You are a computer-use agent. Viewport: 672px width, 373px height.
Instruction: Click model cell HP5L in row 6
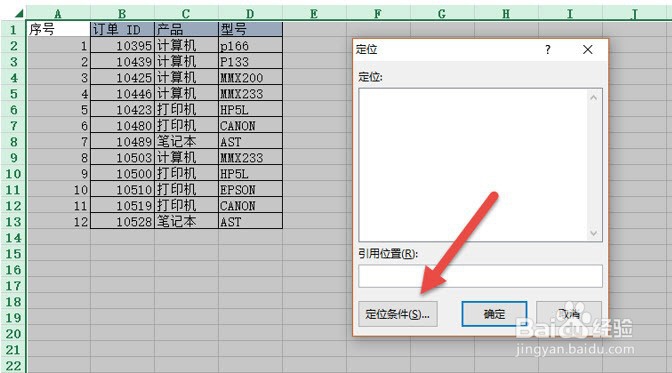[x=250, y=109]
